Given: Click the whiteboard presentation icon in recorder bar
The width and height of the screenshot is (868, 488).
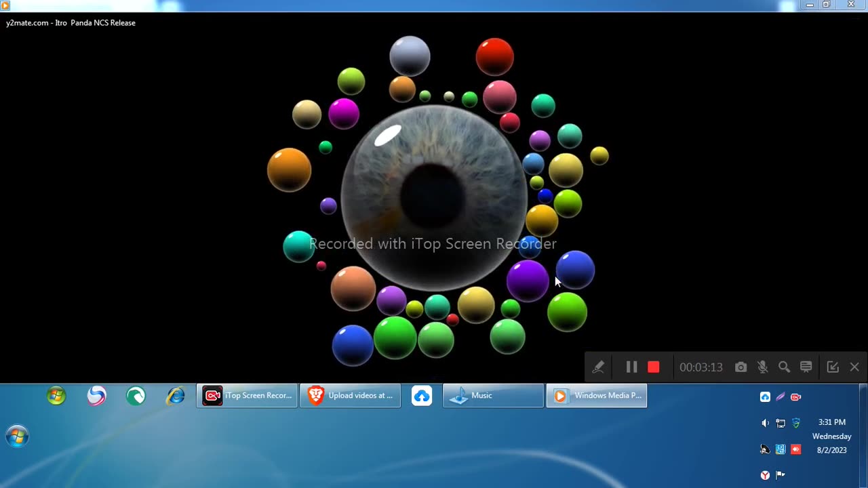Looking at the screenshot, I should 806,367.
